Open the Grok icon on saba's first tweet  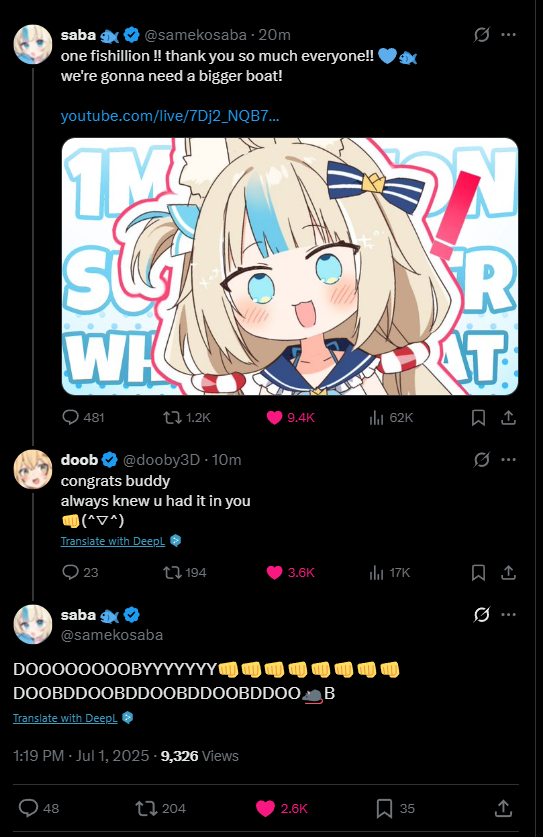click(482, 35)
